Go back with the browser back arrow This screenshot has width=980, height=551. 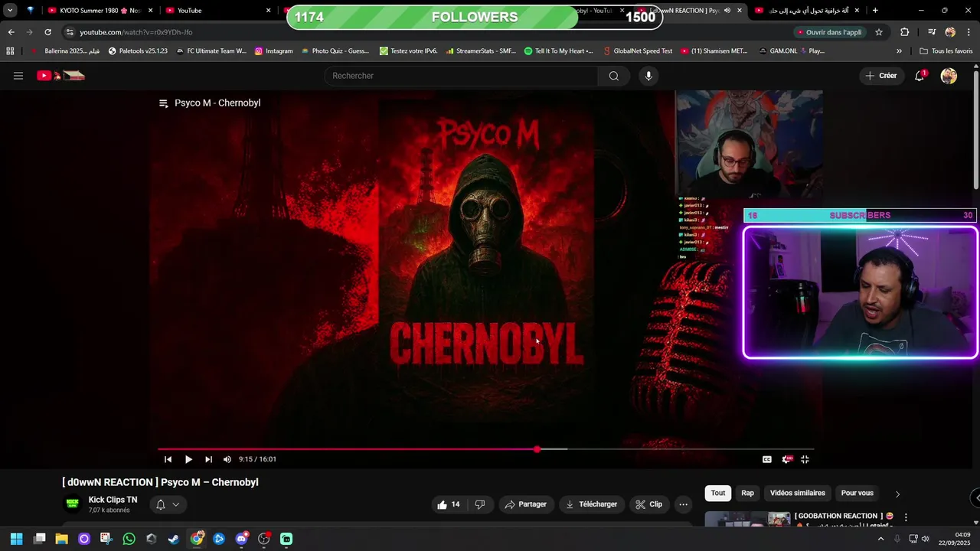[11, 32]
